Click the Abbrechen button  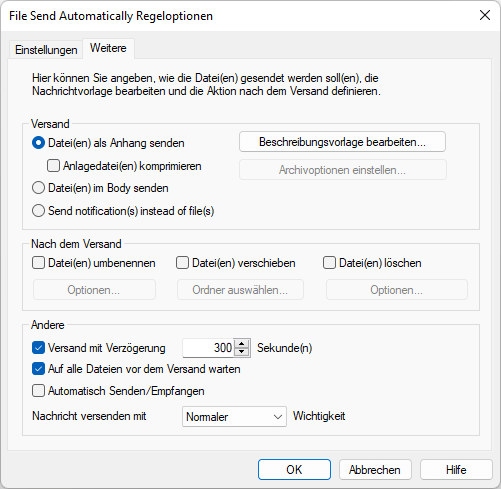click(x=375, y=470)
